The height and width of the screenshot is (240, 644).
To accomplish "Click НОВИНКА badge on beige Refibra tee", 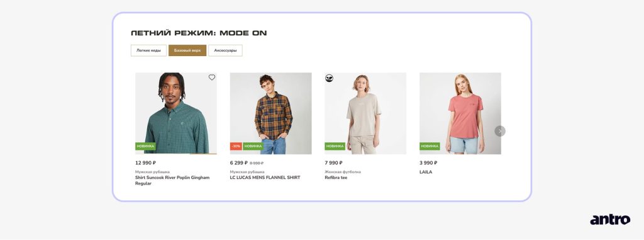I will coord(335,146).
